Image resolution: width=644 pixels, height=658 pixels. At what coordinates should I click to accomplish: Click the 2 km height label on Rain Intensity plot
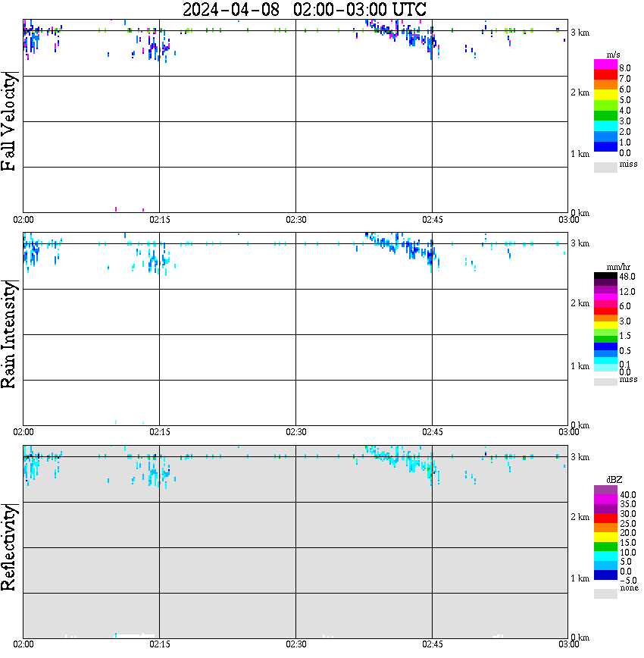pyautogui.click(x=580, y=303)
